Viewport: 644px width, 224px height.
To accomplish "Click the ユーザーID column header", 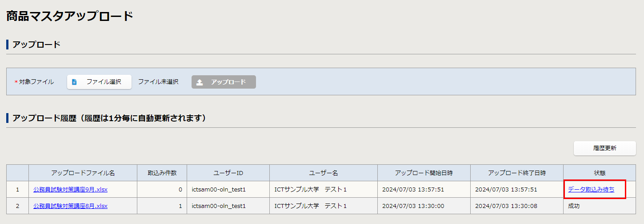I will pos(228,173).
